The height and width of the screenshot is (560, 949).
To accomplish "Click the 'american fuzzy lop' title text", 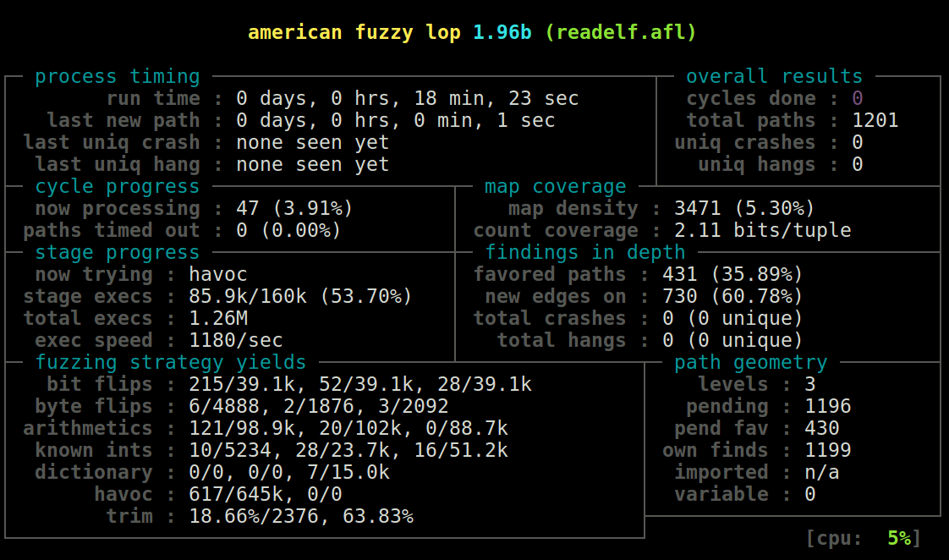I will tap(354, 32).
